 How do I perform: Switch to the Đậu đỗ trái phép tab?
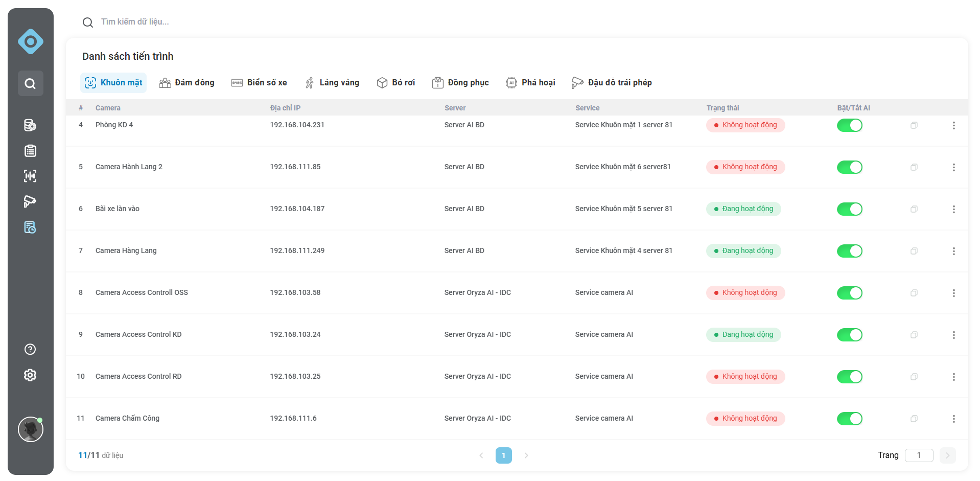(612, 83)
